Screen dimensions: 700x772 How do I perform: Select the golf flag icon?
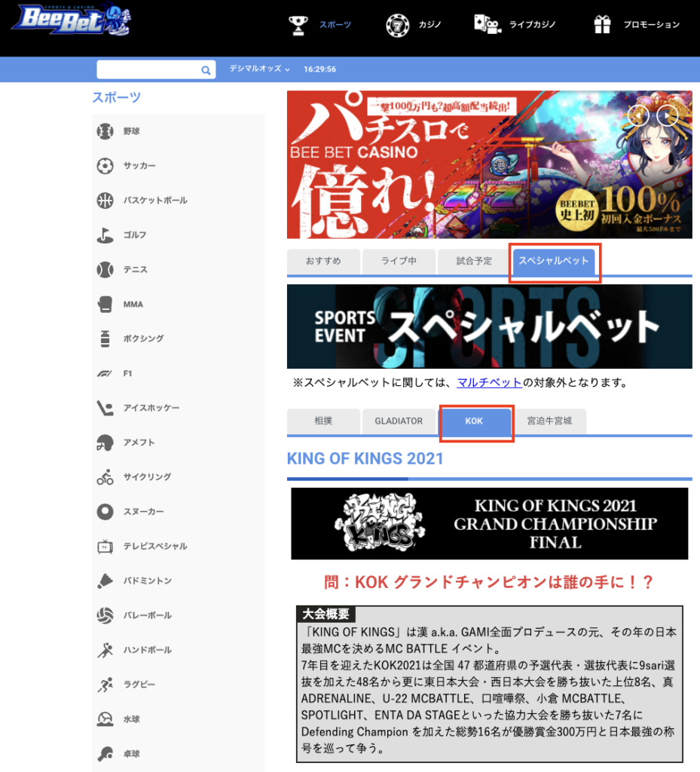pos(105,235)
